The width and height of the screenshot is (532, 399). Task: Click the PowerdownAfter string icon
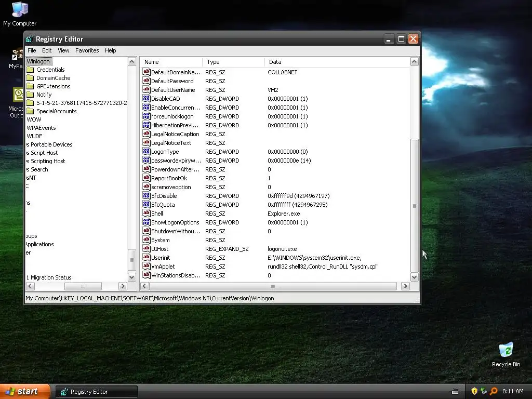click(x=146, y=169)
